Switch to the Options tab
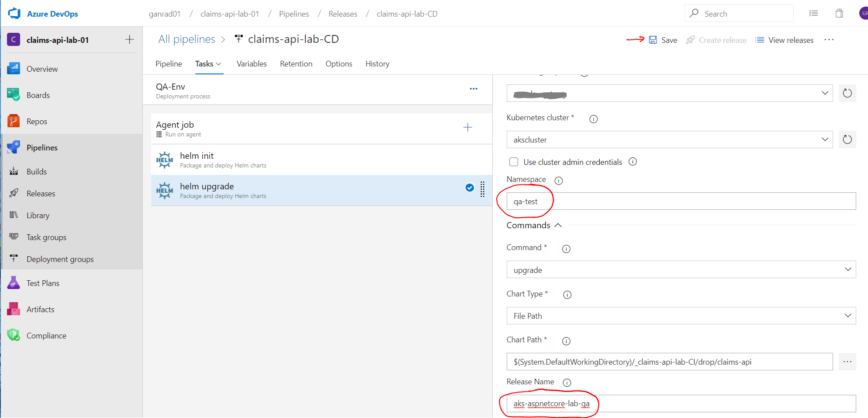868x418 pixels. point(339,64)
